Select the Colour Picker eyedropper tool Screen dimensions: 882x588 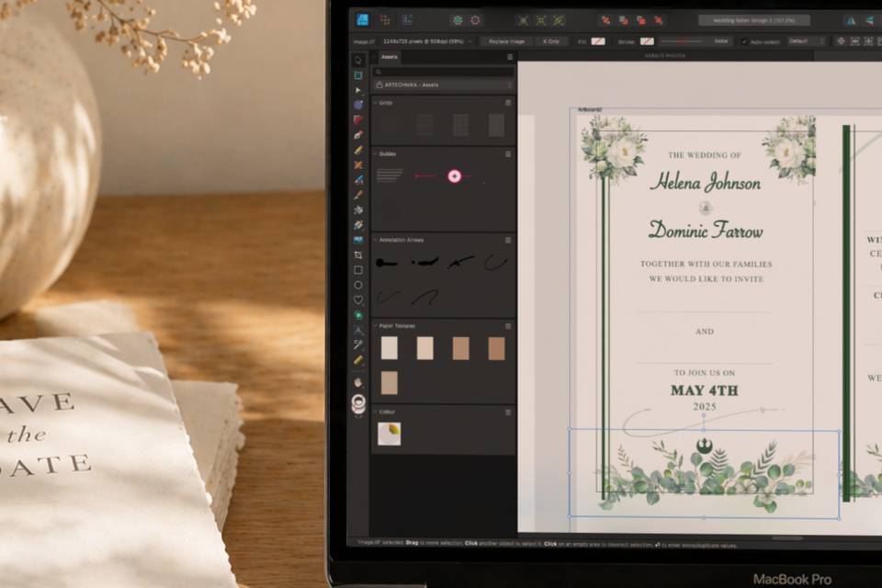[x=358, y=345]
